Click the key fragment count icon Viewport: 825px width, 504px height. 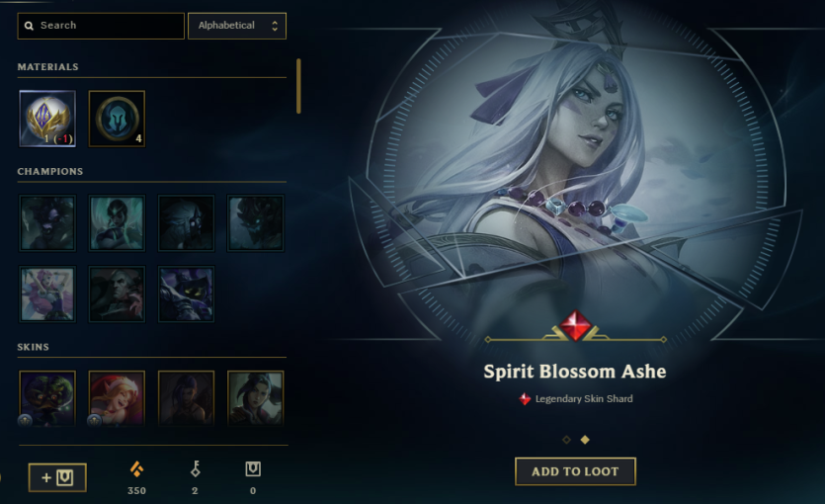(196, 468)
